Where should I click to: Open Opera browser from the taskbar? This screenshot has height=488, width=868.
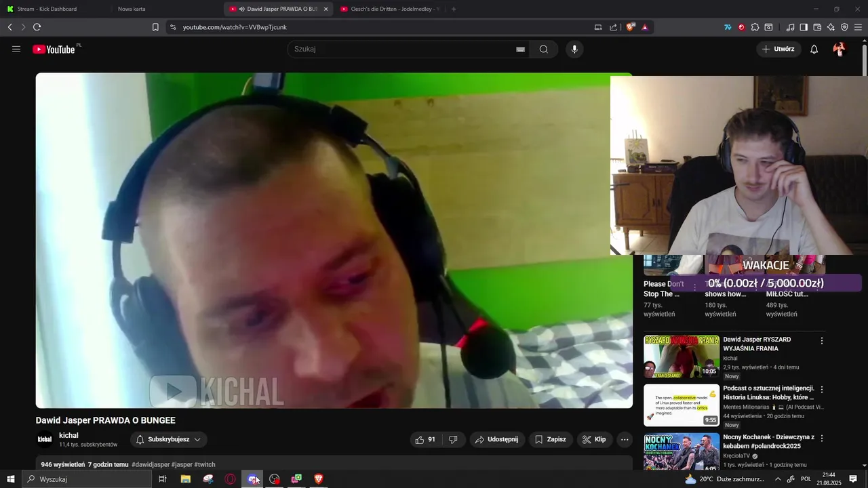[230, 479]
